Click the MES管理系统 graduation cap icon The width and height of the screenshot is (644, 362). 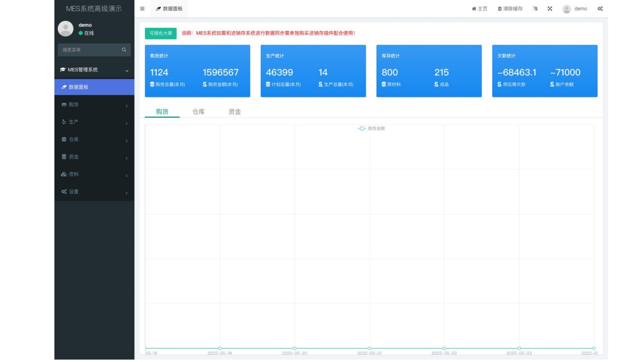point(63,70)
